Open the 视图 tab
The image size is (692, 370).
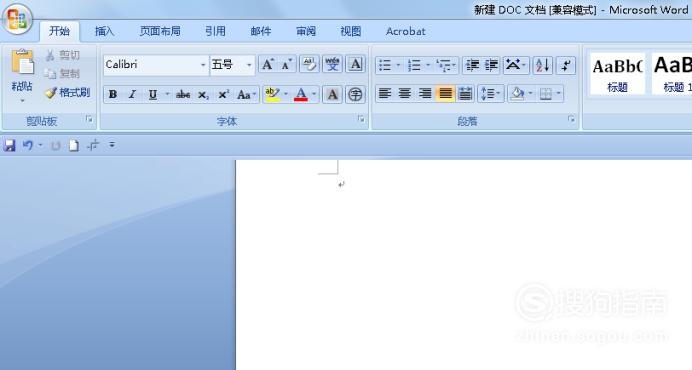coord(351,31)
